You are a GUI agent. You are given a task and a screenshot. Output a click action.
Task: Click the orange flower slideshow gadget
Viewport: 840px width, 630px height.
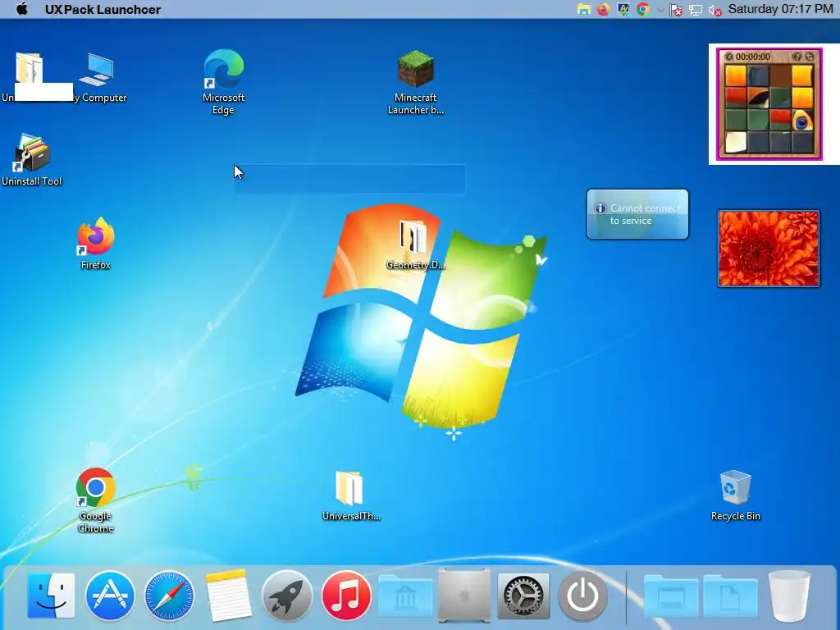click(768, 249)
